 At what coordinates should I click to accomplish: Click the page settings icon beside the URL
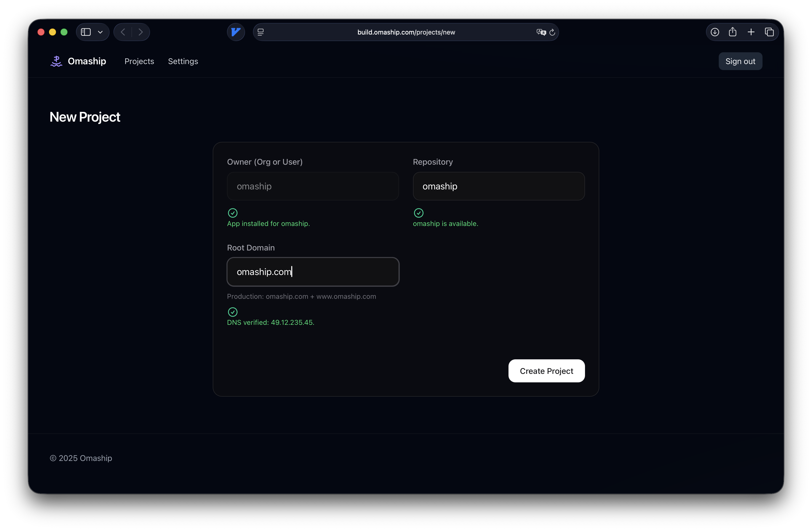coord(261,32)
